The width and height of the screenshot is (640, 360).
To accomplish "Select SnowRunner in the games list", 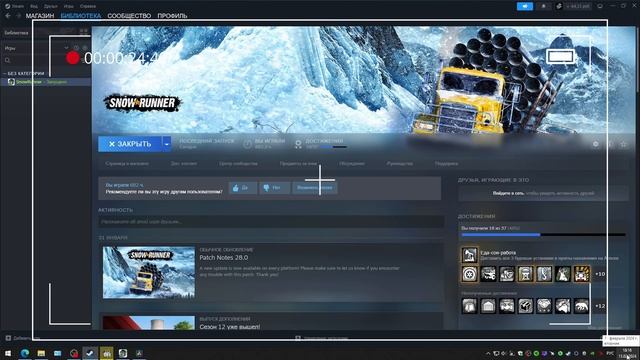I will click(45, 82).
